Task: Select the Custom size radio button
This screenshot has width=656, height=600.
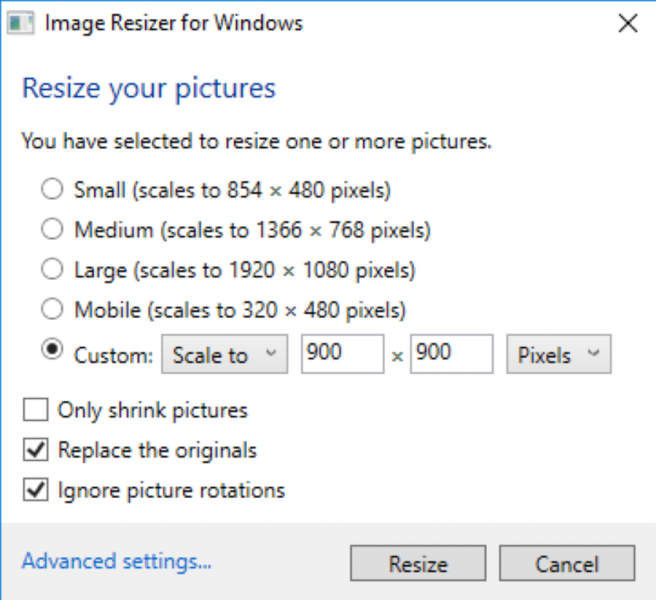Action: click(x=51, y=350)
